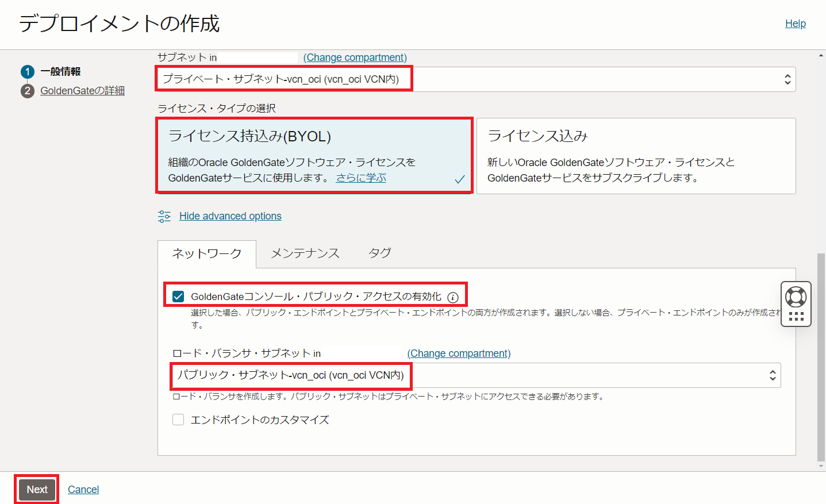Click step 2 GoldenGateの詳細 in the sidebar
This screenshot has width=826, height=504.
click(x=82, y=90)
